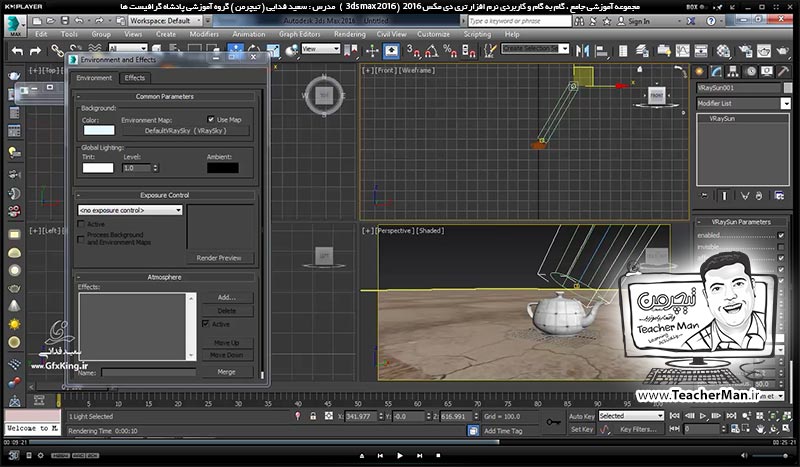The image size is (800, 467).
Task: Open the Motion command panel tab
Action: click(x=751, y=71)
